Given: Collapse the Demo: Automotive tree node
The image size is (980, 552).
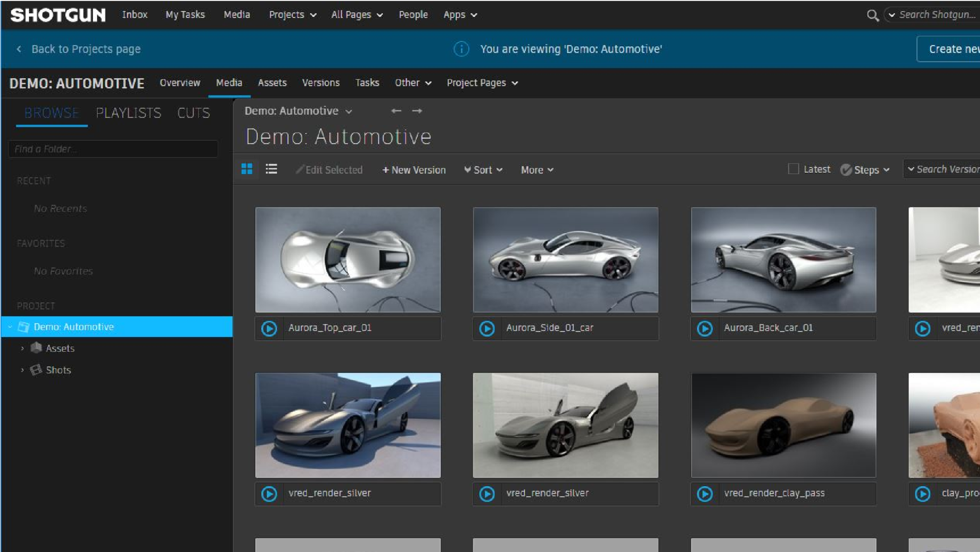Looking at the screenshot, I should [10, 327].
